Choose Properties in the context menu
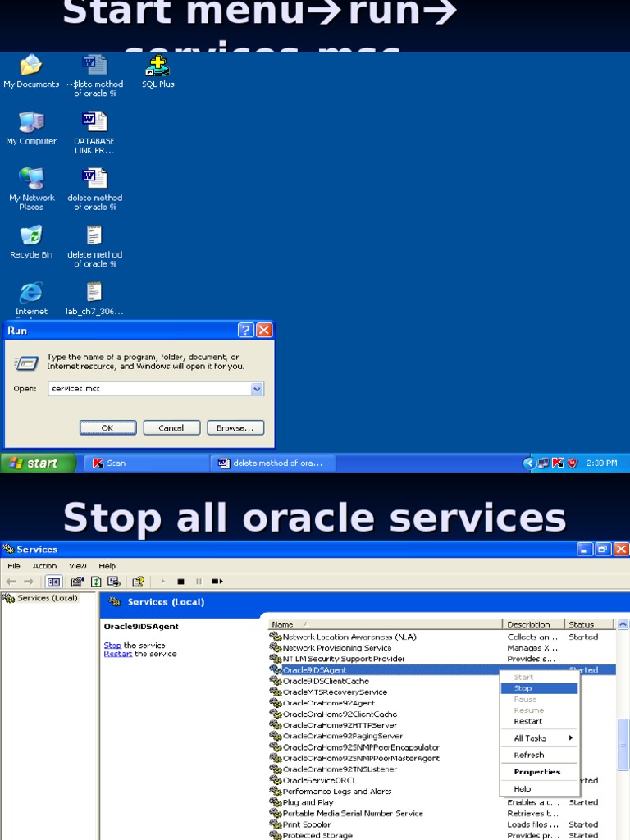The width and height of the screenshot is (630, 840). pos(540,771)
